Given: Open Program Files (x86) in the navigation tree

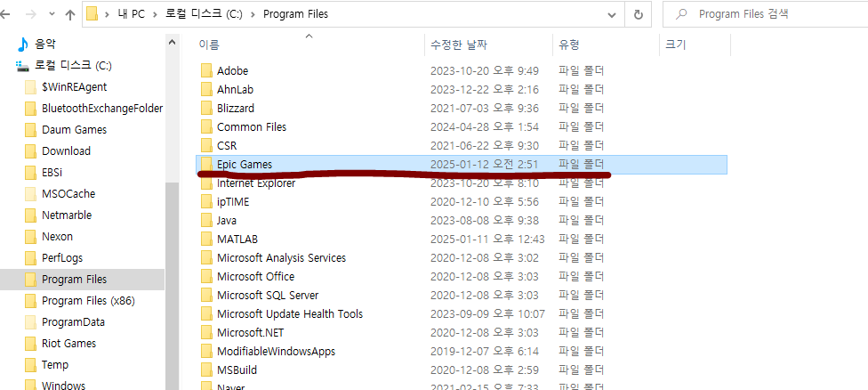Looking at the screenshot, I should point(88,301).
